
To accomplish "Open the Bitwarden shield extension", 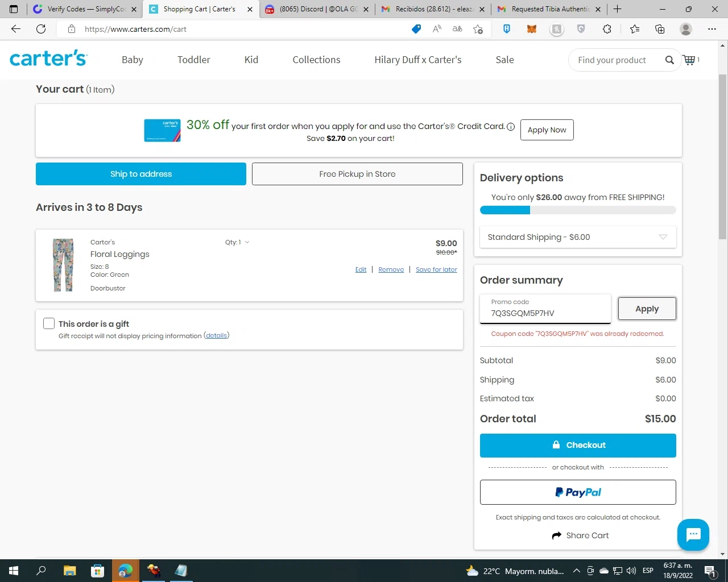I will point(507,29).
